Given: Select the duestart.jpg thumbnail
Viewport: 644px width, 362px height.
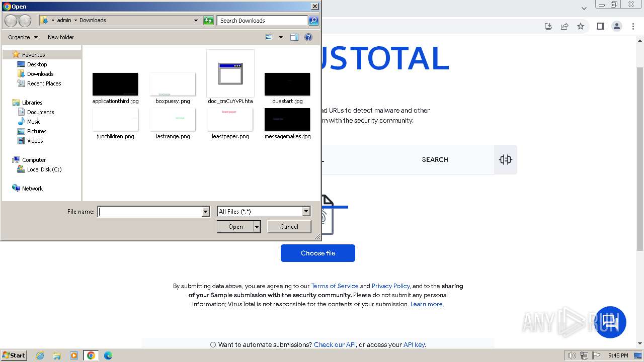Looking at the screenshot, I should tap(287, 84).
